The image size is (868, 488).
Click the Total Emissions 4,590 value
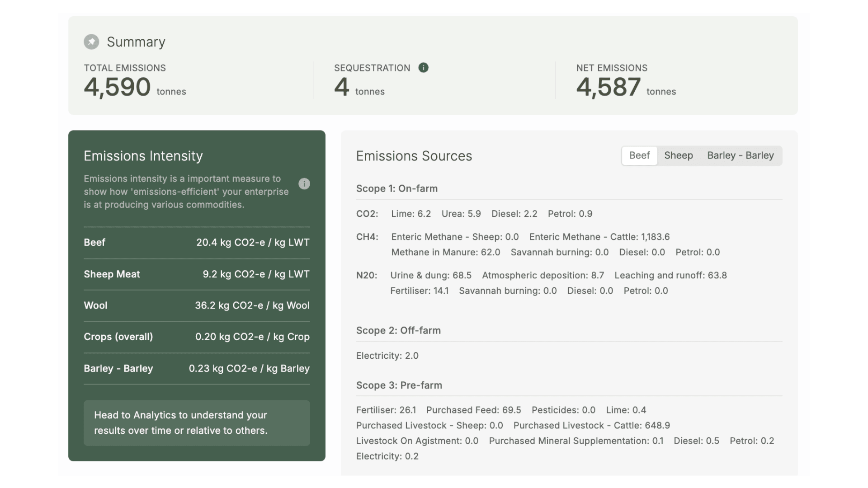117,87
